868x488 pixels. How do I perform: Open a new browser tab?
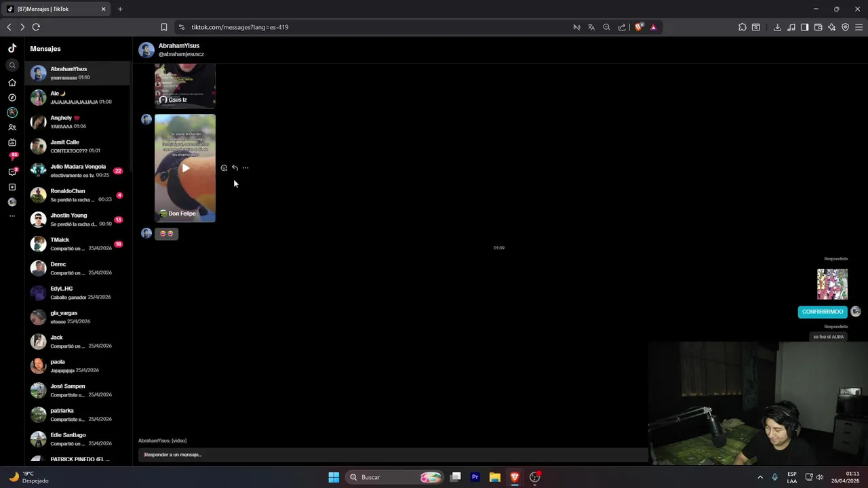click(x=120, y=9)
